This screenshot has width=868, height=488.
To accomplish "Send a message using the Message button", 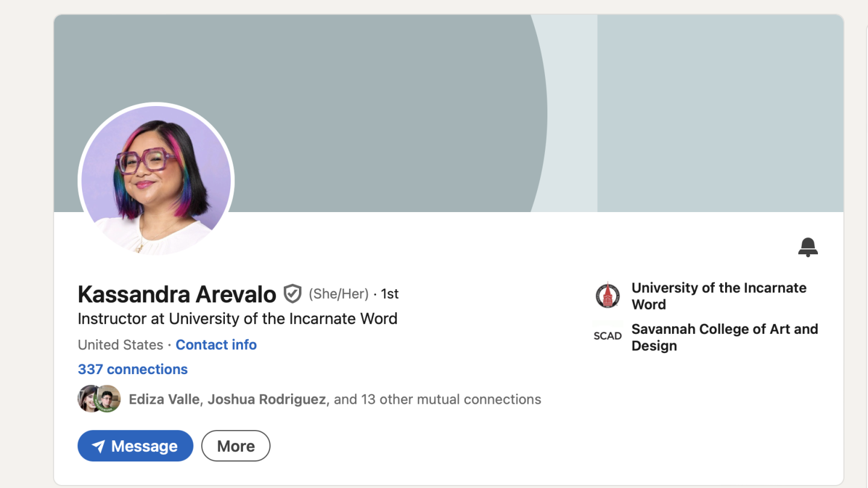I will [x=136, y=446].
